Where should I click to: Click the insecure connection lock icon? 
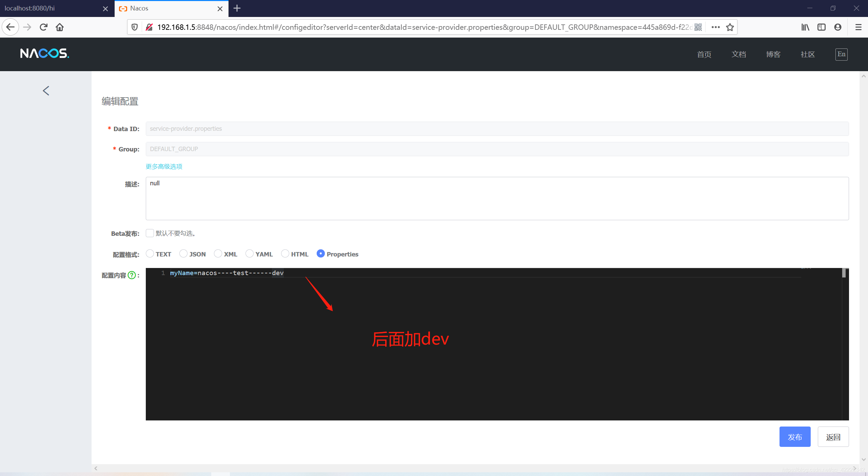[149, 27]
